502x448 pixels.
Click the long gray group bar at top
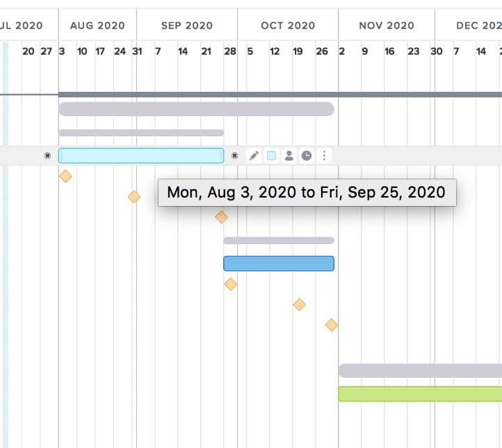(196, 109)
